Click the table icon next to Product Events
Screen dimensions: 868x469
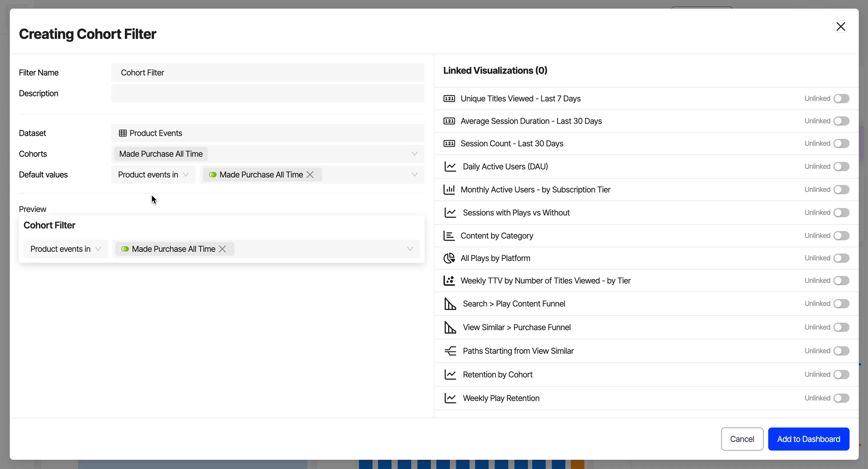click(123, 133)
